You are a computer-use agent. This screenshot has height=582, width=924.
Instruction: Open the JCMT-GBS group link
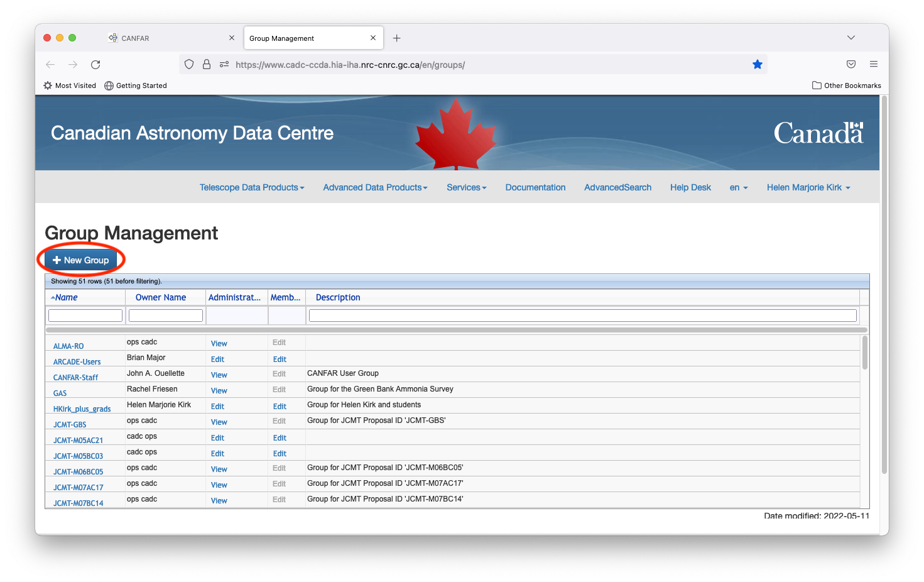click(70, 425)
